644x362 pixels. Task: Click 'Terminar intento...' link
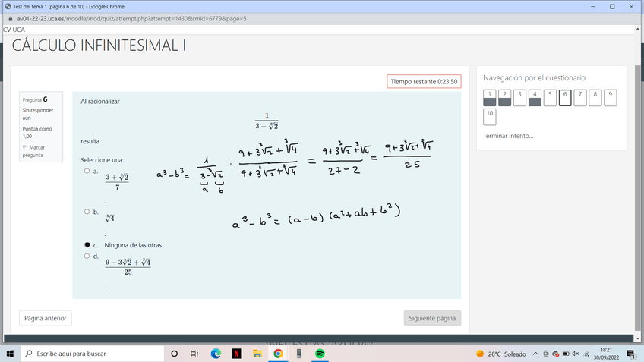tap(508, 136)
